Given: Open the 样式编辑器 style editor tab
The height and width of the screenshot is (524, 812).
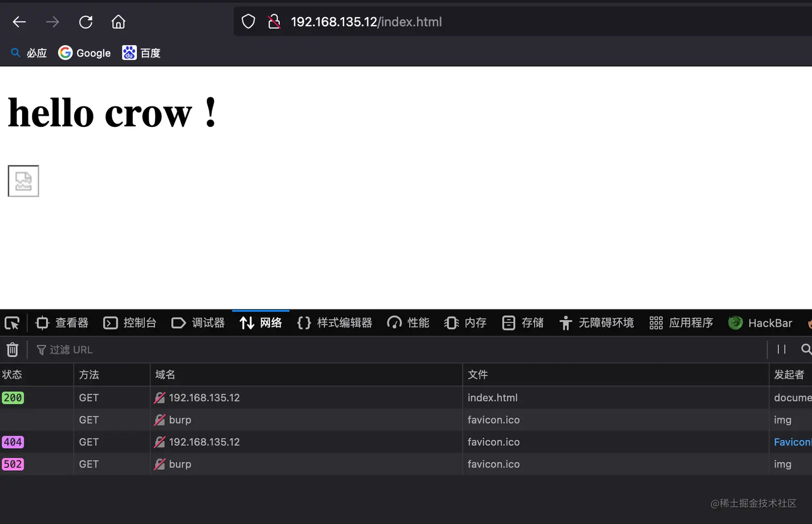Looking at the screenshot, I should [x=335, y=323].
